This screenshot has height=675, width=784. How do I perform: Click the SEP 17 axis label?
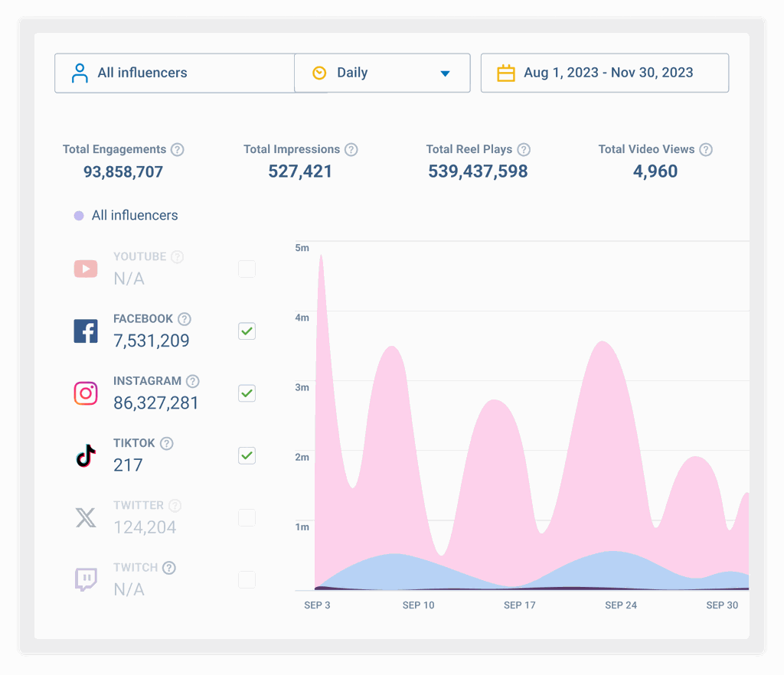pyautogui.click(x=520, y=605)
